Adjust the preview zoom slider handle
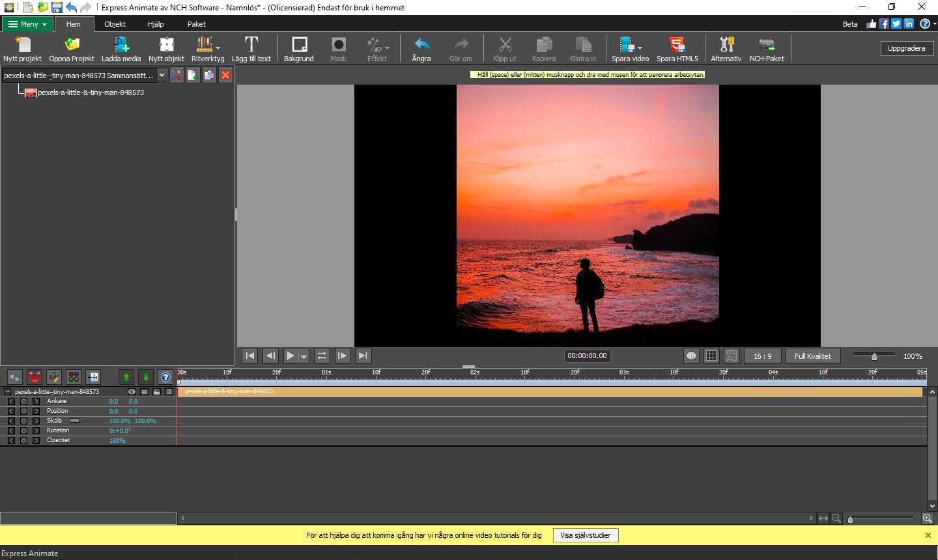The height and width of the screenshot is (560, 938). (874, 356)
